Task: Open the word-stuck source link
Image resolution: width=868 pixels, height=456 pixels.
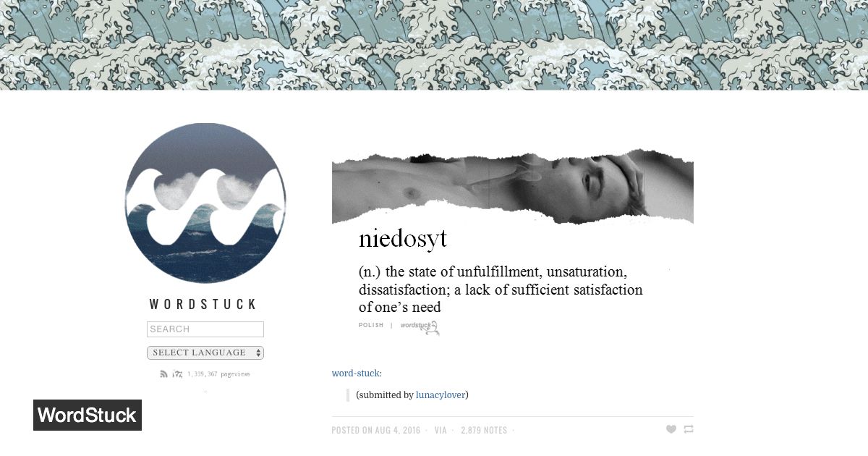Action: (355, 373)
